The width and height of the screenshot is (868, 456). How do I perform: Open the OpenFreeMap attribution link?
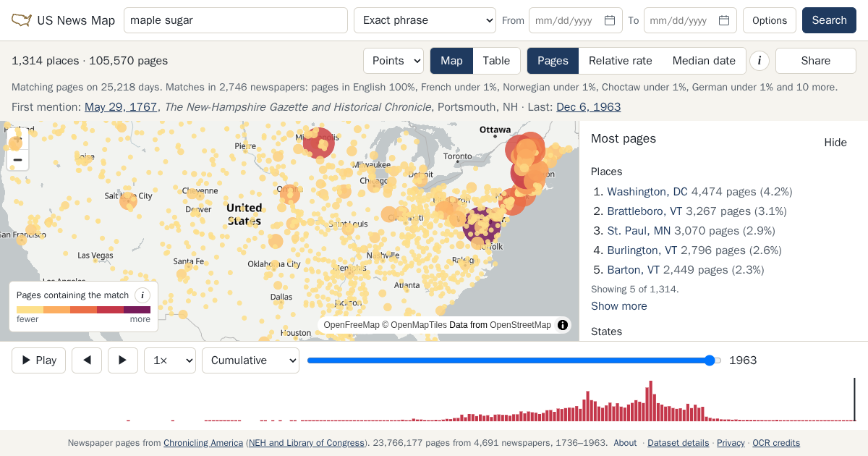[x=352, y=325]
